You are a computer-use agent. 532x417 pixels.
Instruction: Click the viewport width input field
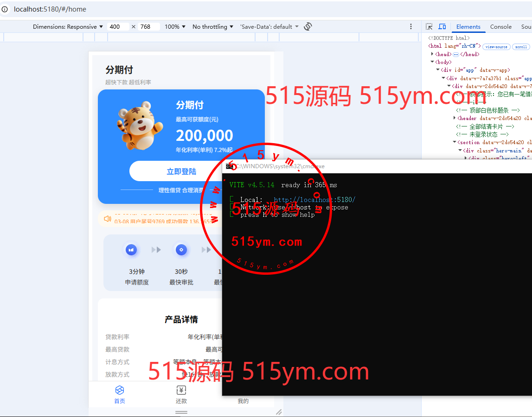118,26
